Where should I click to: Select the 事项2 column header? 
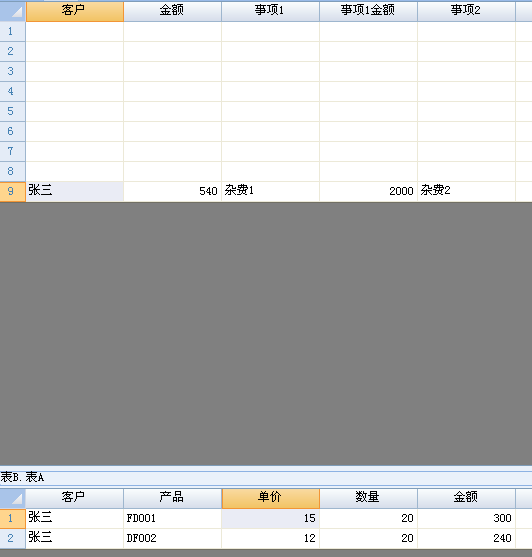coord(467,11)
